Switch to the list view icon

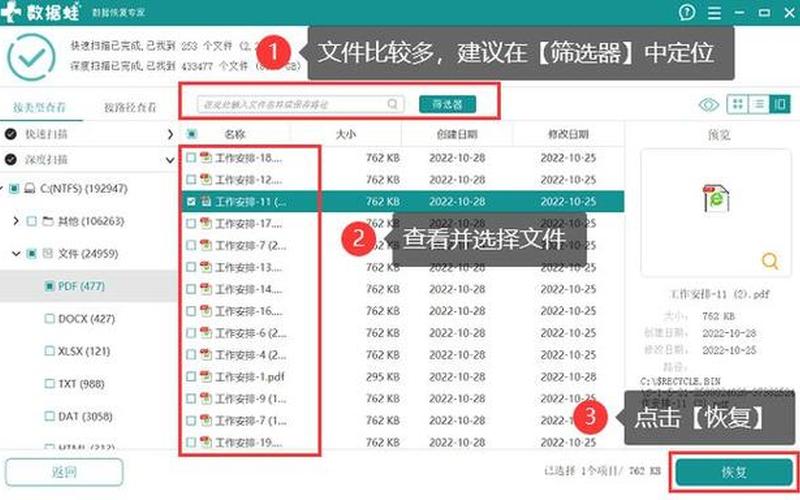point(759,104)
